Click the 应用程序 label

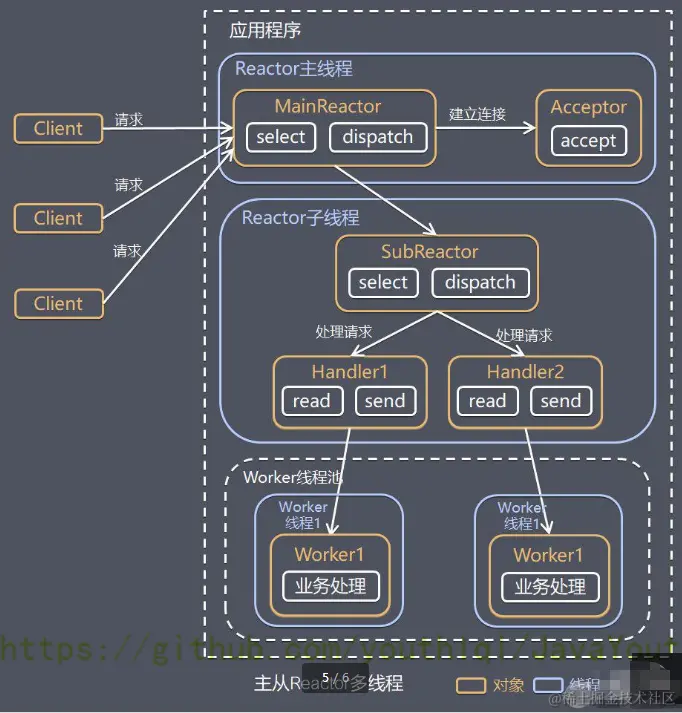point(265,30)
